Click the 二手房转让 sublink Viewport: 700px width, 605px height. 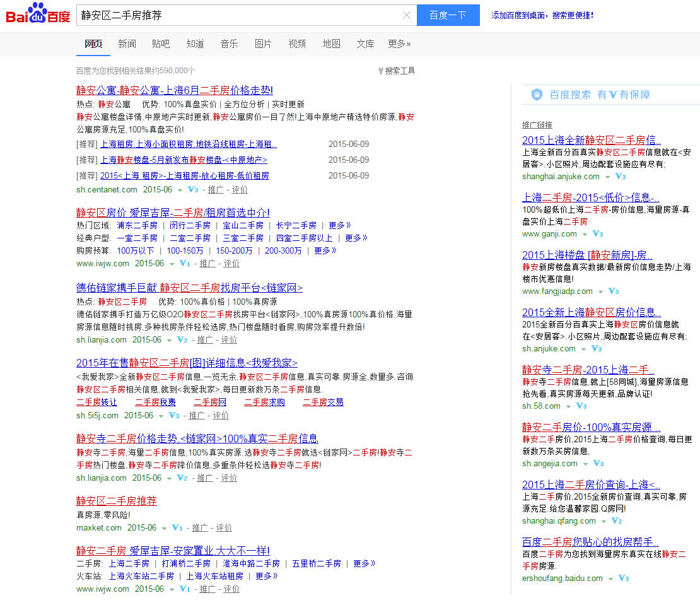96,402
